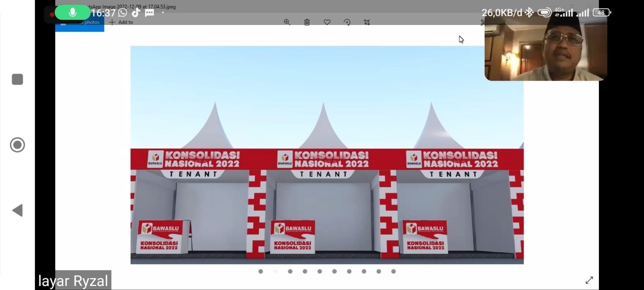The height and width of the screenshot is (290, 644).
Task: Click the heart favorite icon
Action: coord(327,22)
